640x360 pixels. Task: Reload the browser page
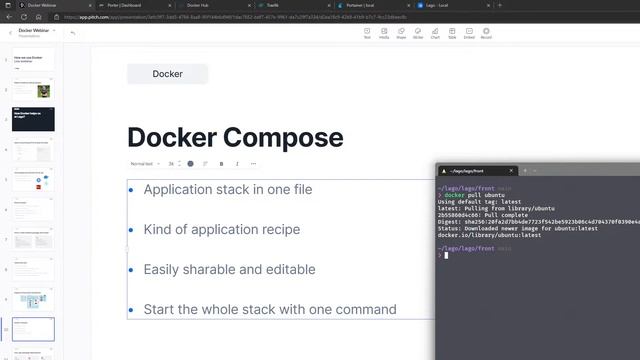tap(24, 17)
